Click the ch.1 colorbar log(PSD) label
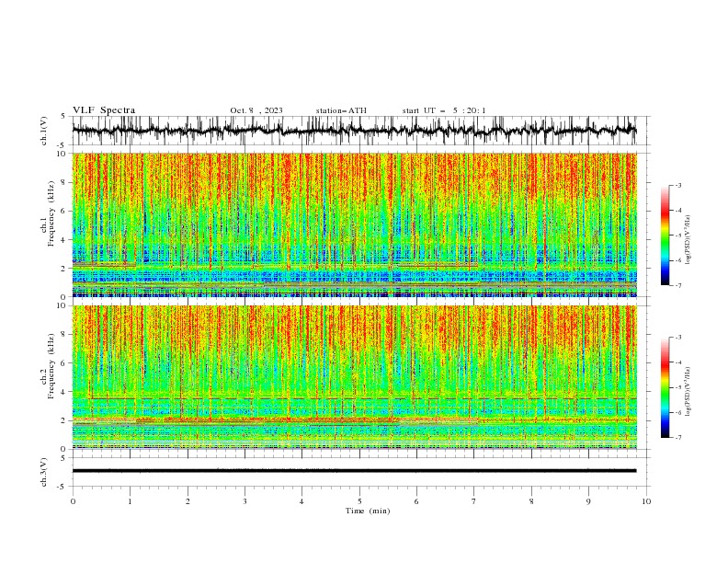The image size is (728, 563). (x=688, y=240)
